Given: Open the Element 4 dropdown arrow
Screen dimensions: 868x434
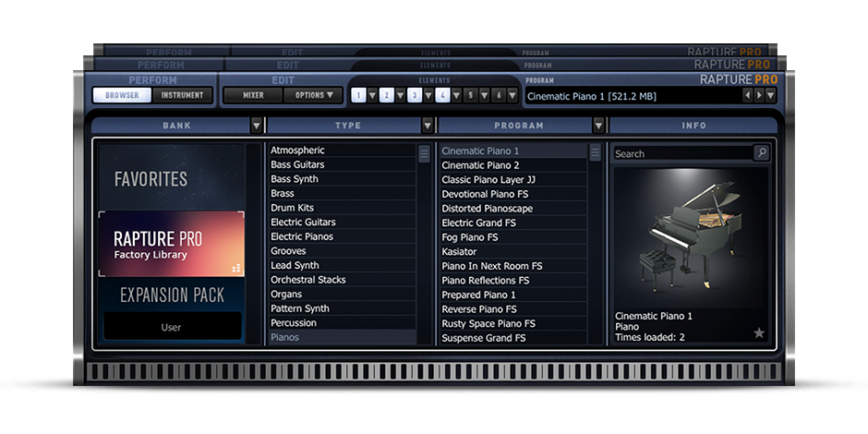Looking at the screenshot, I should pyautogui.click(x=456, y=96).
